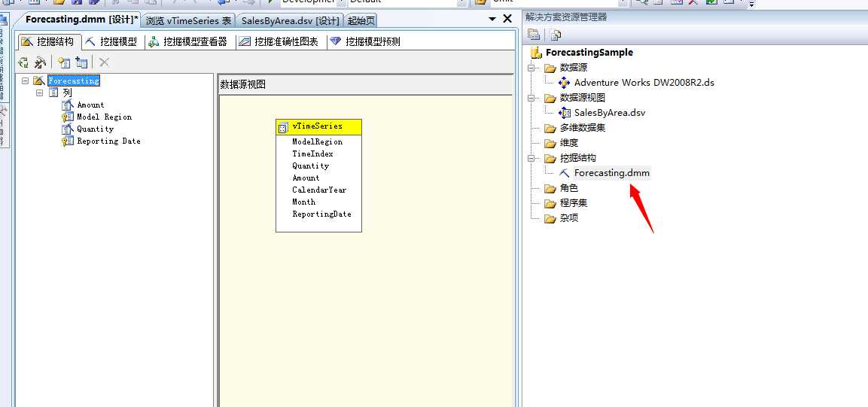The width and height of the screenshot is (868, 407).
Task: Collapse the 列 columns tree node
Action: [x=39, y=93]
